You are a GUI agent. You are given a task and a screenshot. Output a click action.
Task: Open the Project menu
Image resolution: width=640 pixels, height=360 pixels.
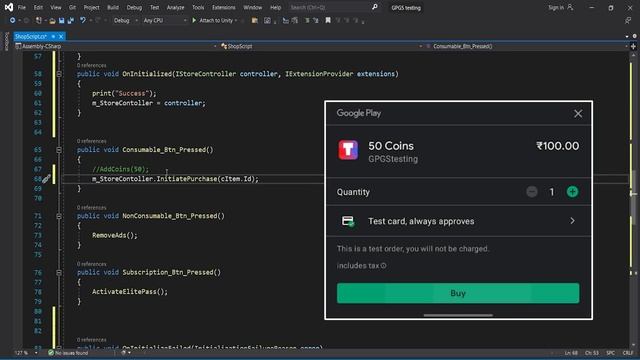tap(91, 7)
